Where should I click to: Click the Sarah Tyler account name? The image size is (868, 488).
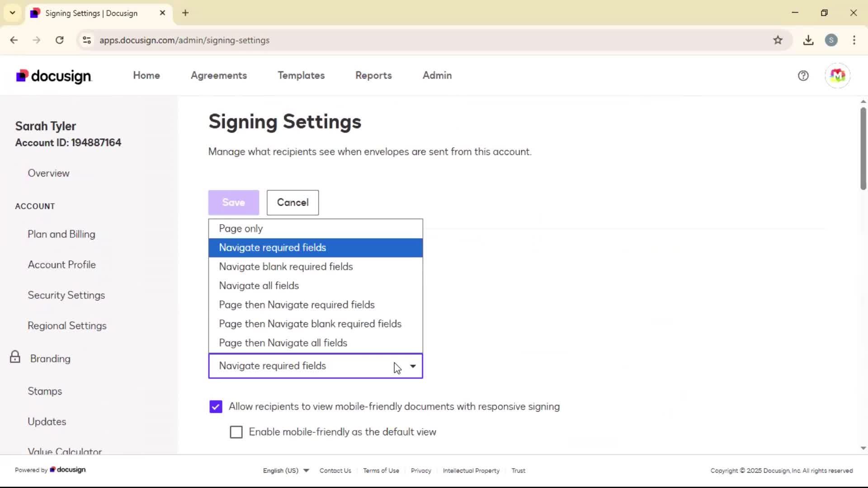[46, 126]
